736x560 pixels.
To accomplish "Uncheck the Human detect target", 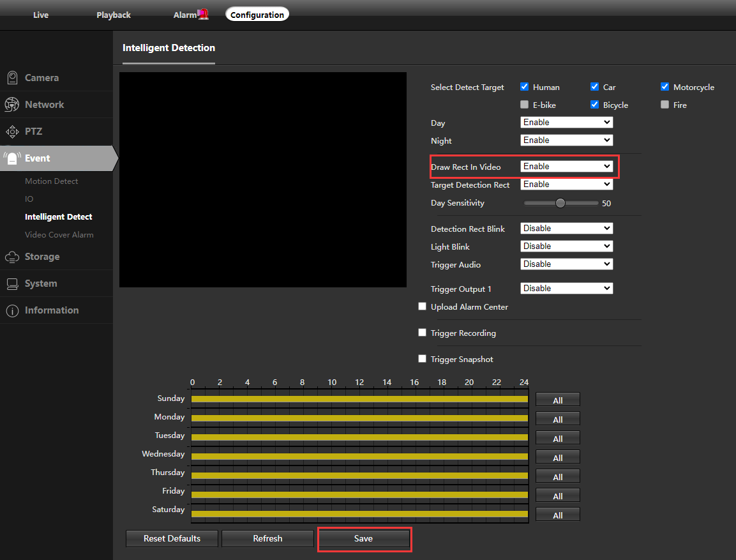I will pyautogui.click(x=525, y=87).
